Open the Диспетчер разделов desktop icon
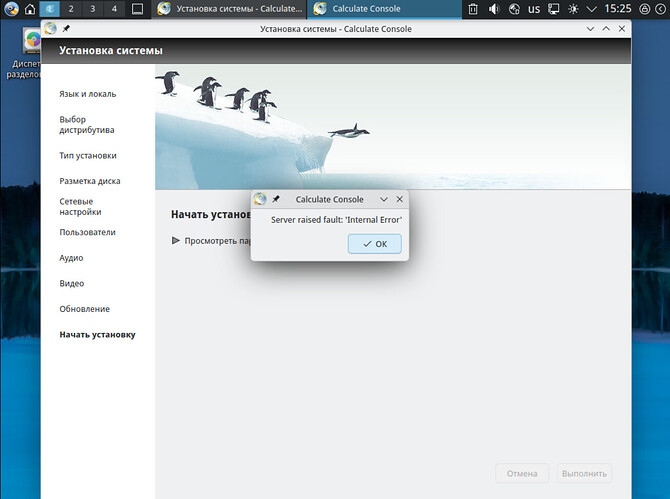670x499 pixels. [26, 54]
